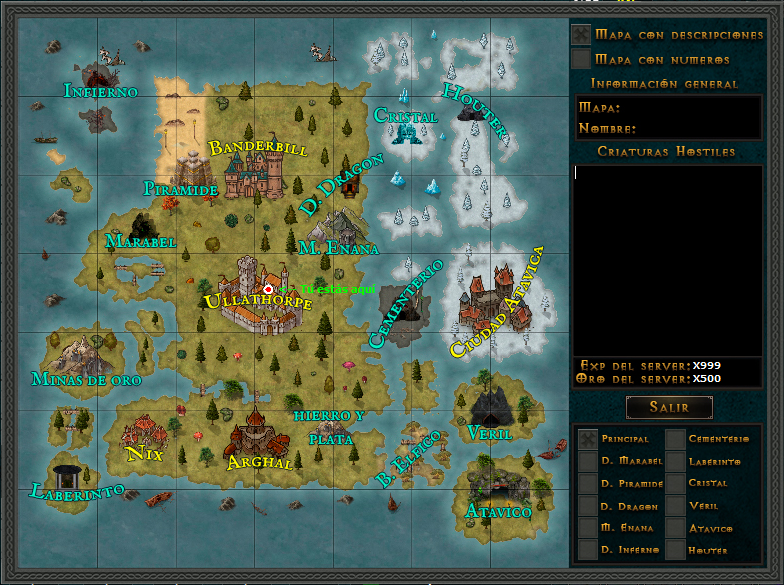This screenshot has width=784, height=585.
Task: Select the Houter map checkbox
Action: [676, 550]
